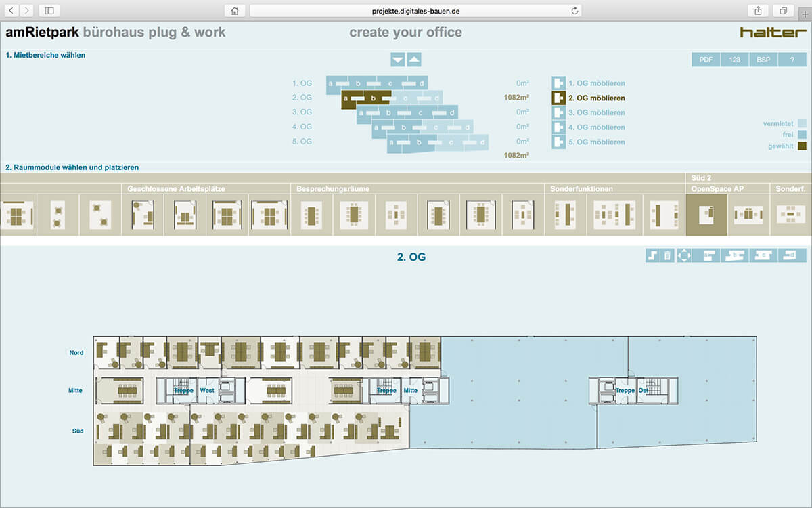Click the Safari share icon
812x508 pixels.
coord(758,11)
